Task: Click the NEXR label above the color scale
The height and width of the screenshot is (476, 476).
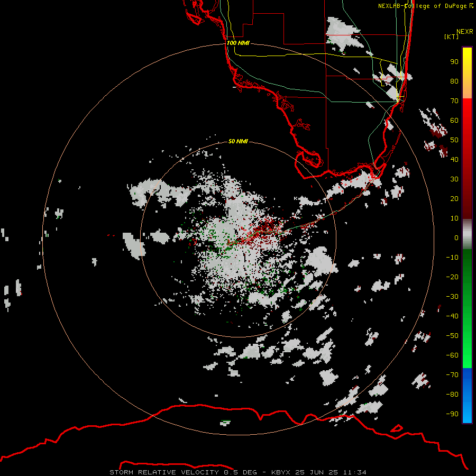Action: point(465,32)
